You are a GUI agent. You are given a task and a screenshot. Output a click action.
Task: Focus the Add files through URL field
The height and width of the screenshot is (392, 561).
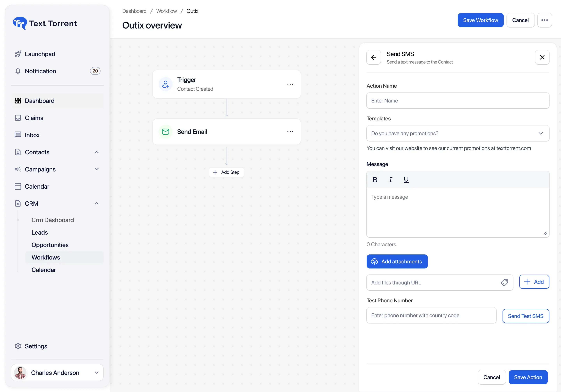tap(440, 283)
